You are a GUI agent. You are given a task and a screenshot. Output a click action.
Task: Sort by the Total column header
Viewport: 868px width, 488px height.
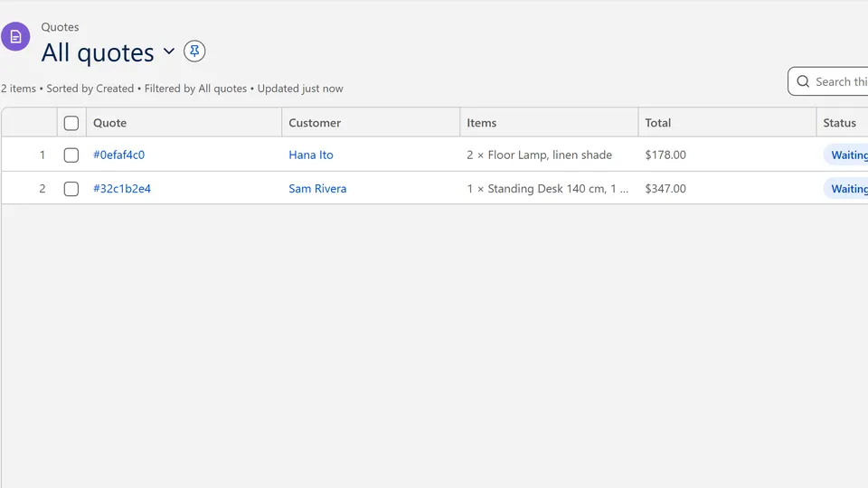pyautogui.click(x=727, y=123)
